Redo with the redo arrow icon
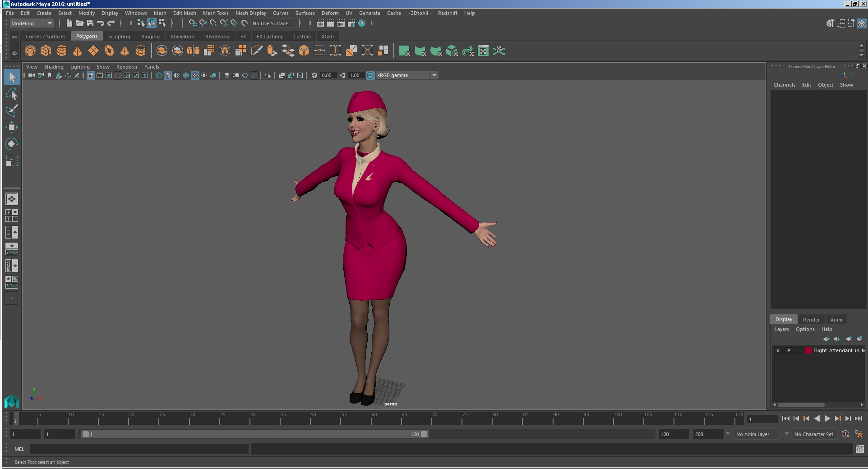This screenshot has height=469, width=868. 111,23
